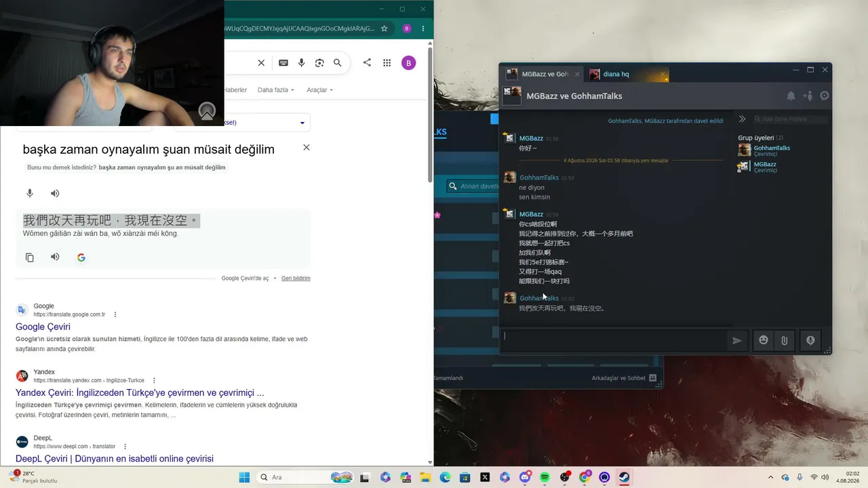Viewport: 868px width, 488px height.
Task: Open the Google apps grid
Action: click(387, 63)
